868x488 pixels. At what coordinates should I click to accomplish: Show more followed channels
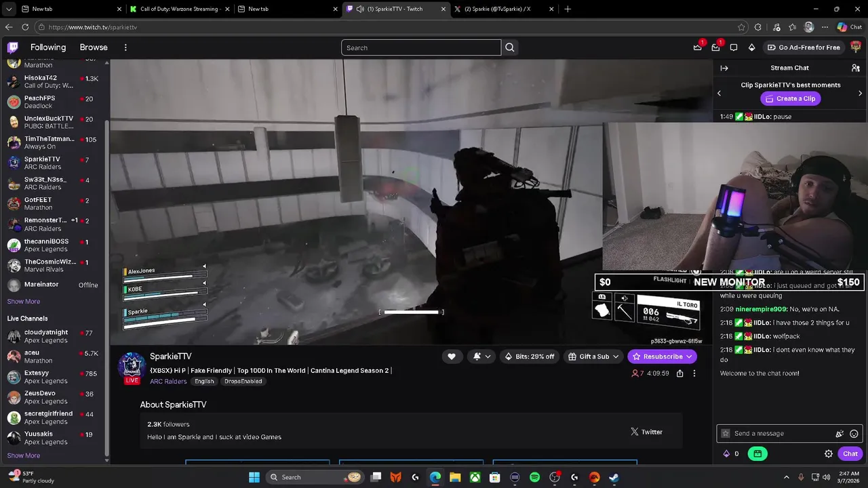coord(24,301)
